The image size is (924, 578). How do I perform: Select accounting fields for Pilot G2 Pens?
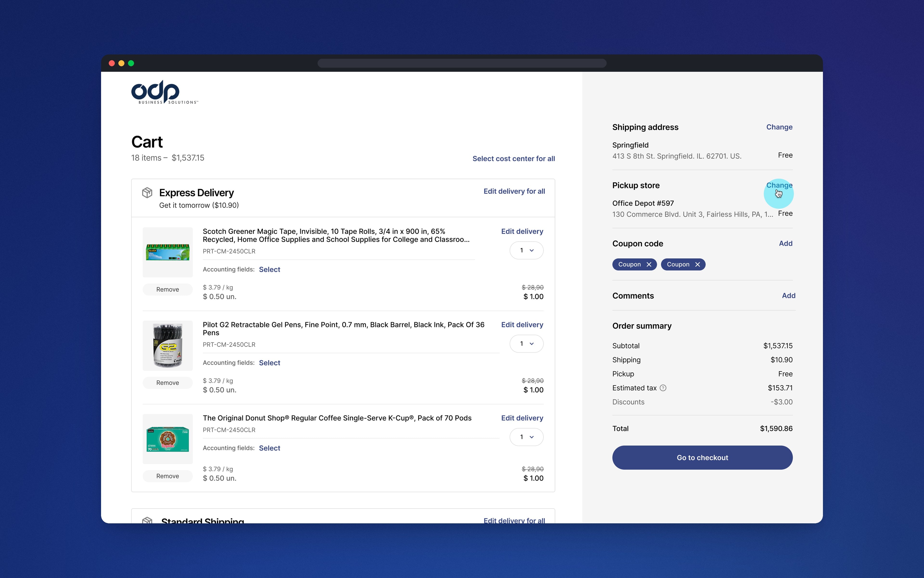click(x=269, y=363)
